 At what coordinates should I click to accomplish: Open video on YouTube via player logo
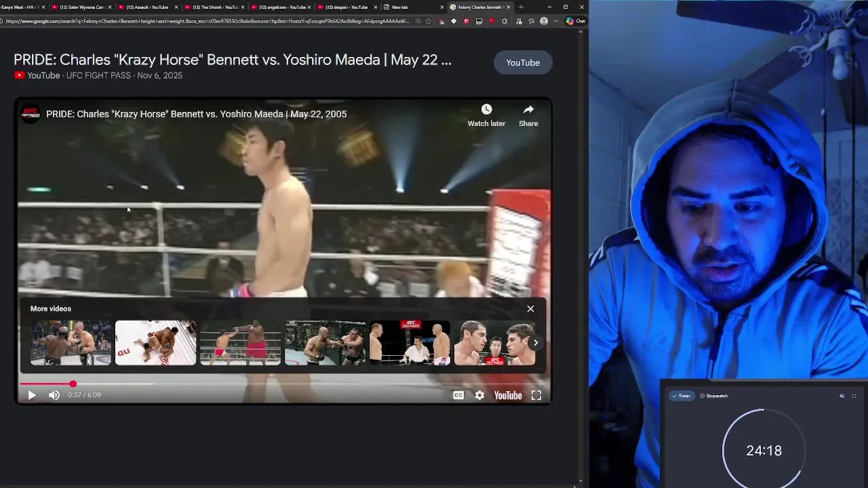[x=508, y=395]
